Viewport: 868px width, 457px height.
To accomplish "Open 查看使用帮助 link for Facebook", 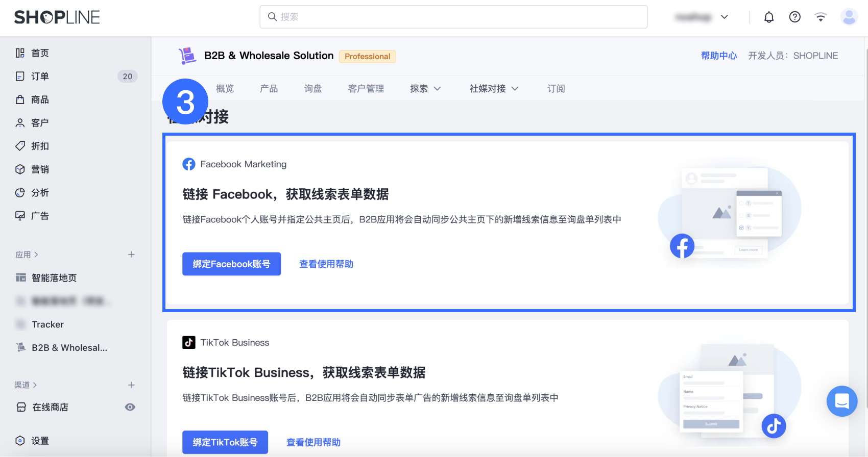I will [326, 264].
